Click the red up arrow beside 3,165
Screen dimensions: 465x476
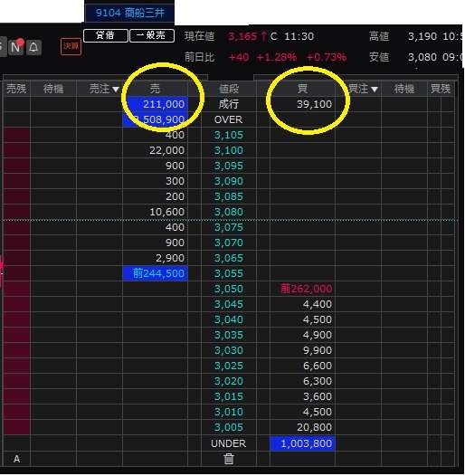(263, 36)
